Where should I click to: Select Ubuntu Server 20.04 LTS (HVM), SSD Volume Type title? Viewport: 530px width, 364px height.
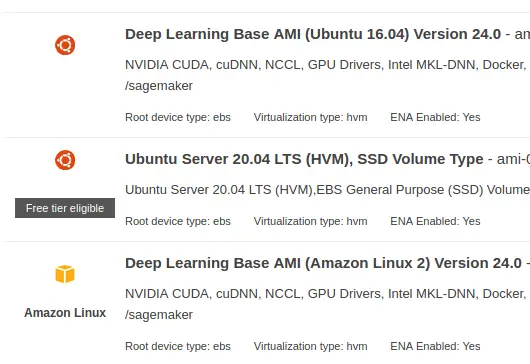[x=304, y=160]
